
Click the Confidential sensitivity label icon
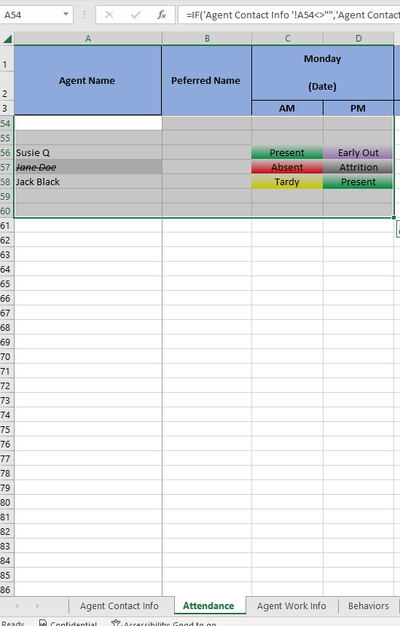pos(43,622)
